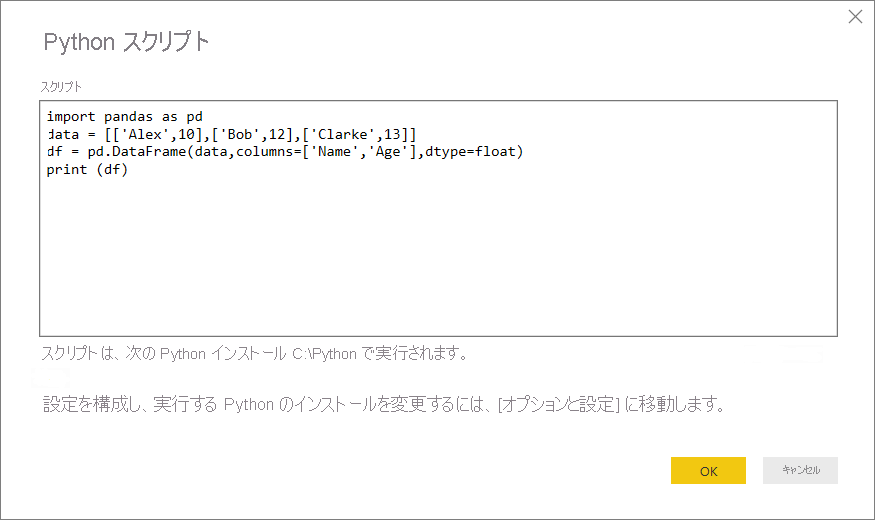Click the line defining data list

tap(232, 134)
